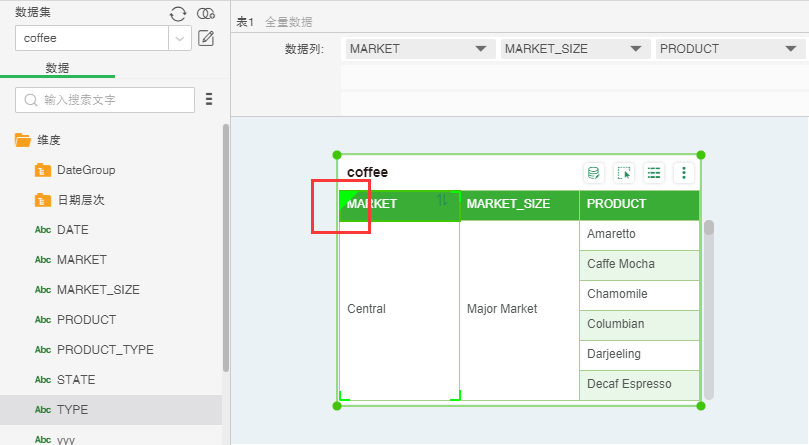
Task: Refresh the dataset with the circular arrows icon
Action: point(178,13)
